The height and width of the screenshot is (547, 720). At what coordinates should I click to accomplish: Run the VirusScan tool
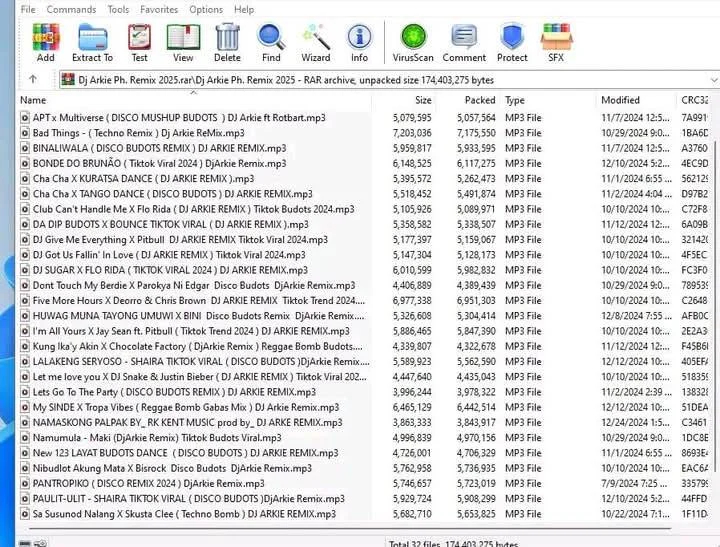(413, 37)
